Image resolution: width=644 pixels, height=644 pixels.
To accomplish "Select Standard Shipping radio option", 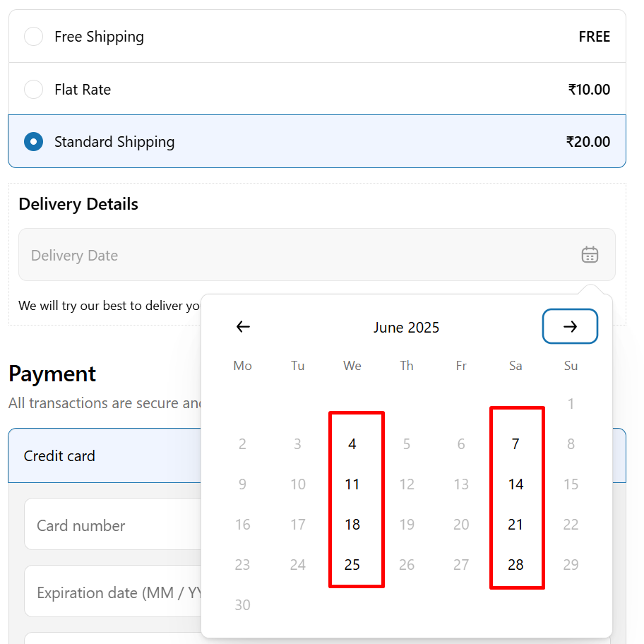I will coord(34,142).
